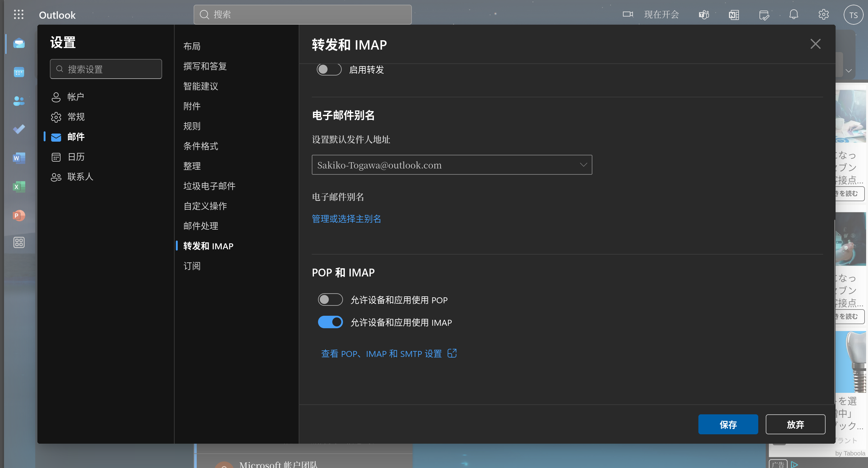Select 邮件 settings category
Image resolution: width=868 pixels, height=468 pixels.
(x=106, y=137)
